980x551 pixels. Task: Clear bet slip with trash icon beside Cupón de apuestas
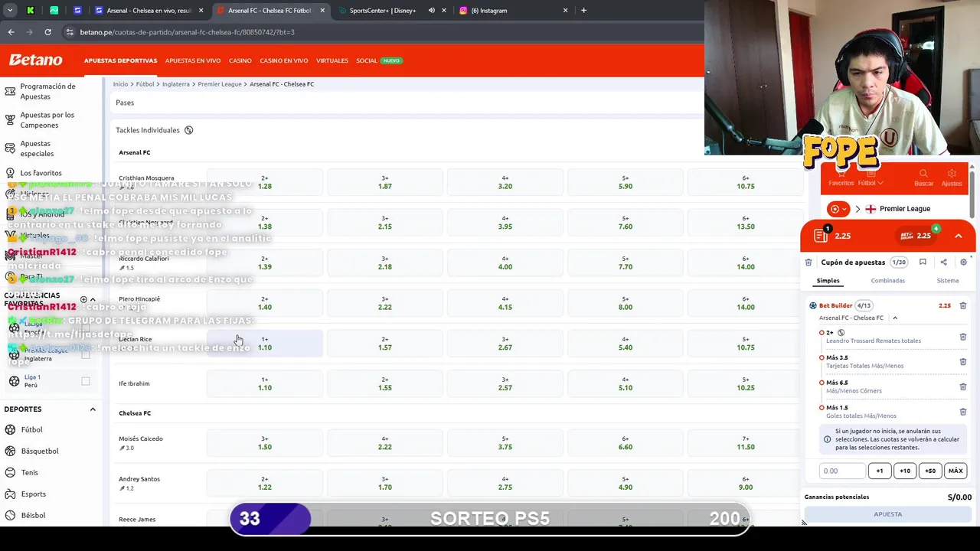808,262
